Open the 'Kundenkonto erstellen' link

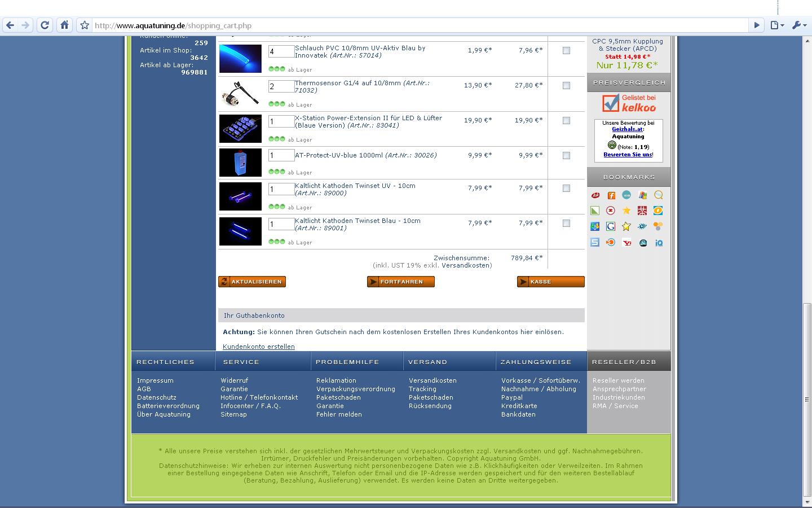pyautogui.click(x=259, y=347)
